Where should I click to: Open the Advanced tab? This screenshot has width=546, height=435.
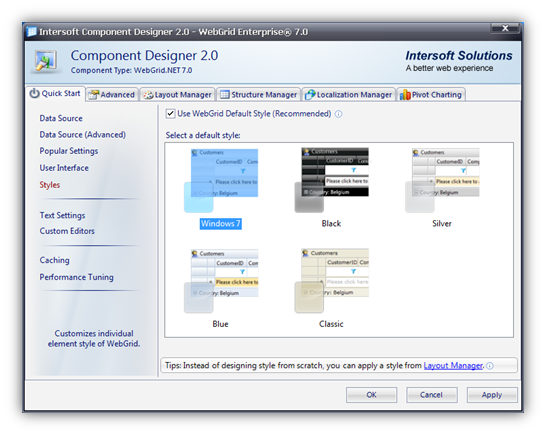pyautogui.click(x=112, y=94)
